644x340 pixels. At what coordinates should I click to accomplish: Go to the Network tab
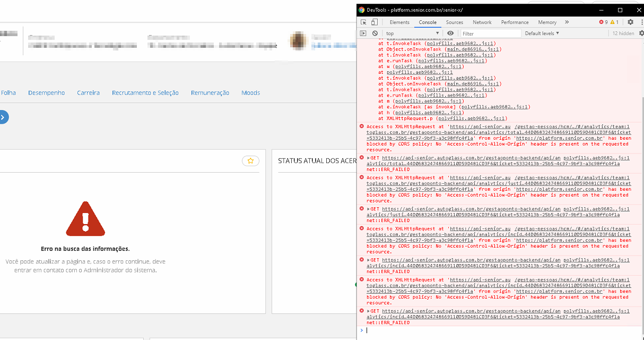[482, 22]
